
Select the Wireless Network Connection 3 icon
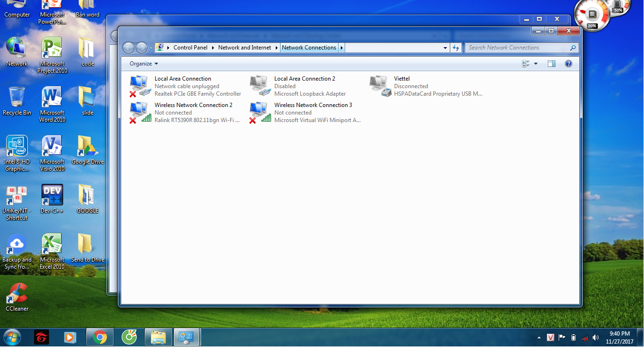click(x=260, y=113)
